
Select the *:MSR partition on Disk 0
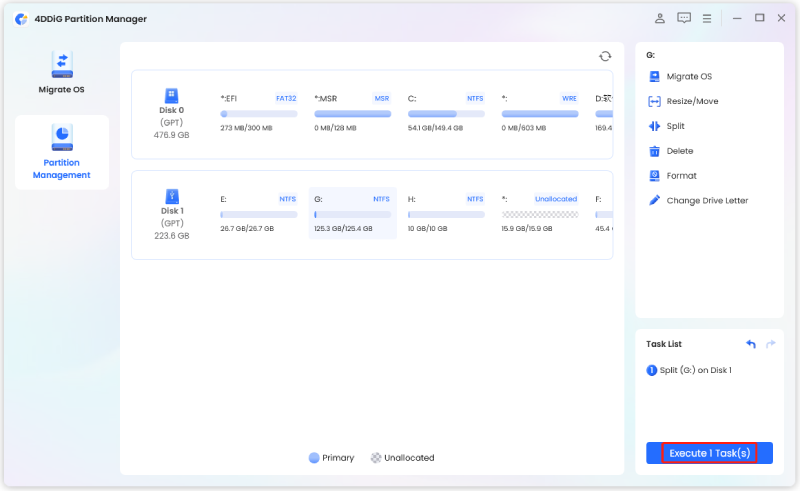[353, 113]
